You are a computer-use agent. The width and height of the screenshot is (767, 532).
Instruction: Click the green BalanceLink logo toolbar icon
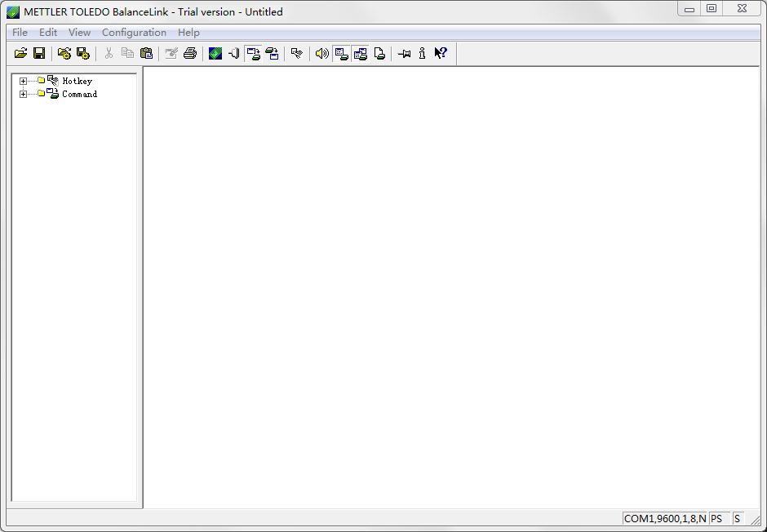(x=215, y=54)
